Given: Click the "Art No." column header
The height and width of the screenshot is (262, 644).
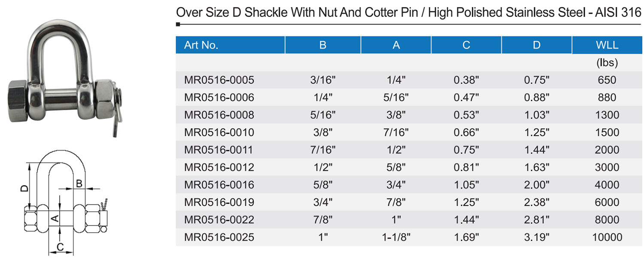Looking at the screenshot, I should pos(201,45).
